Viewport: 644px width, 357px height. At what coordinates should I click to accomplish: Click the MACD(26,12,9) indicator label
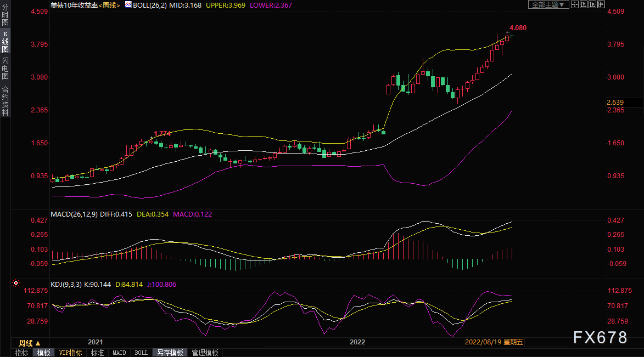[74, 214]
